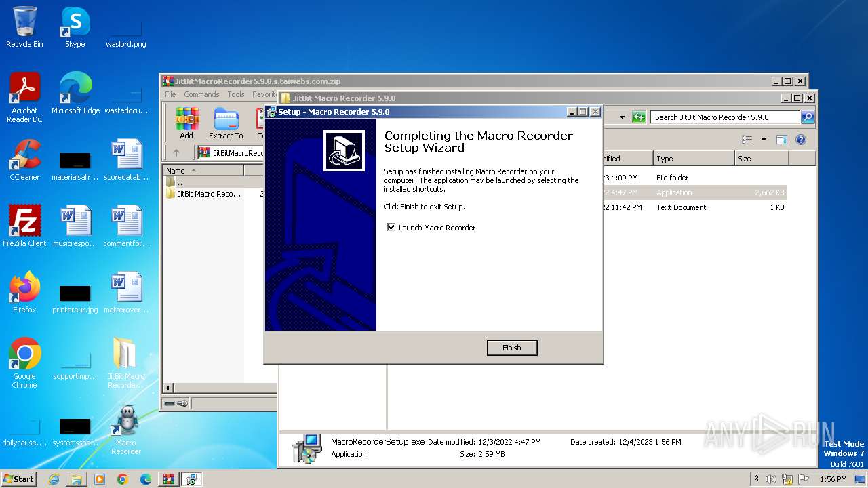Open Microsoft Edge desktop shortcut

pos(75,93)
